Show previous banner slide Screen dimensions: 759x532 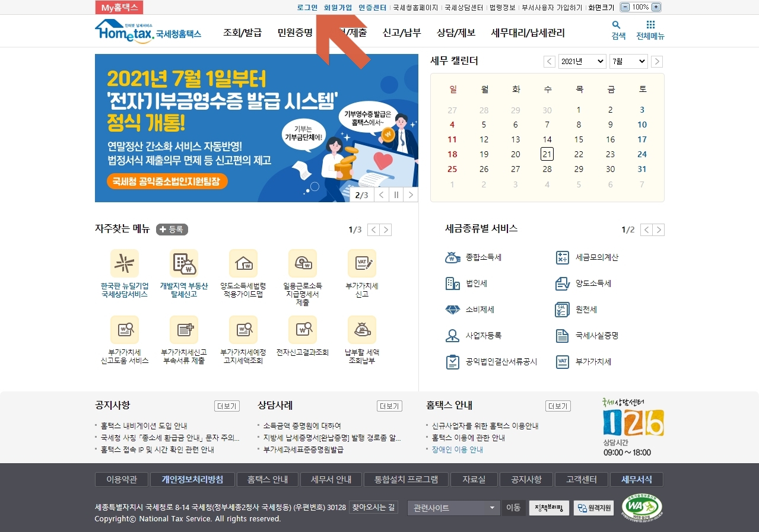pyautogui.click(x=382, y=195)
